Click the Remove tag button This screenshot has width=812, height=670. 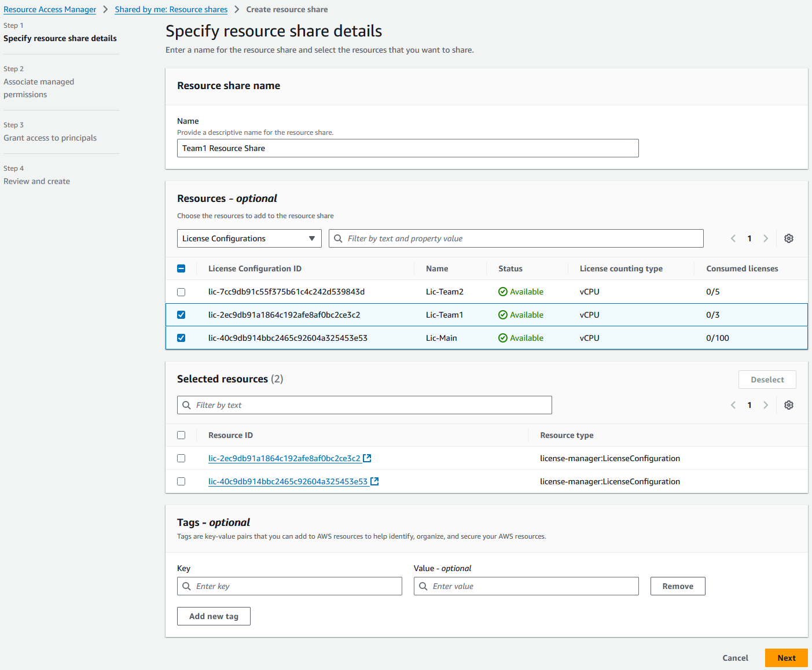coord(677,586)
